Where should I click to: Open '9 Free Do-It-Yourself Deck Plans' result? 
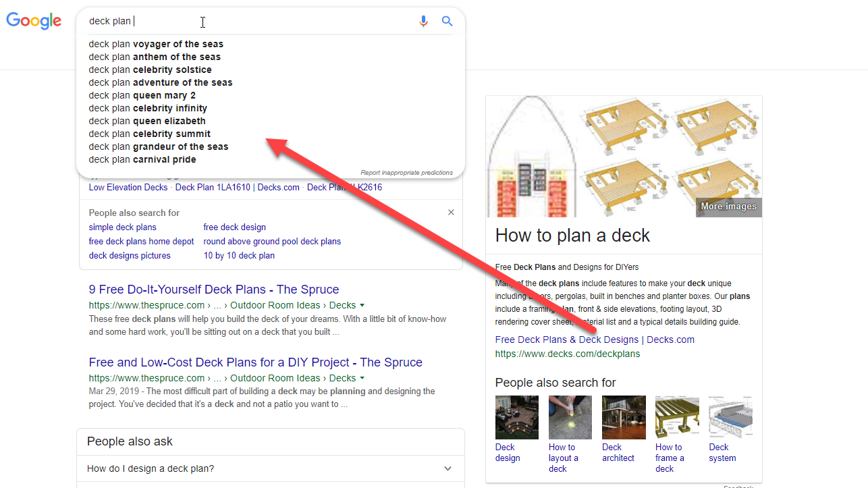click(214, 290)
